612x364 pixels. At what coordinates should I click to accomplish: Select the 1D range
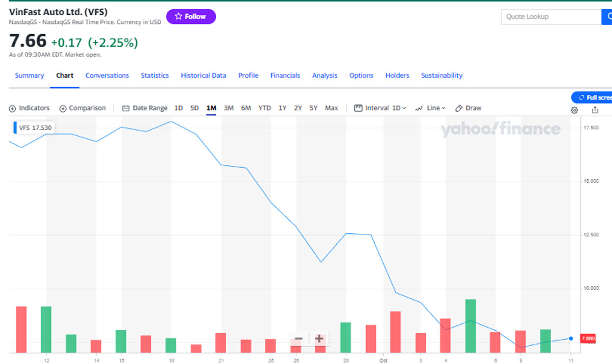point(178,108)
